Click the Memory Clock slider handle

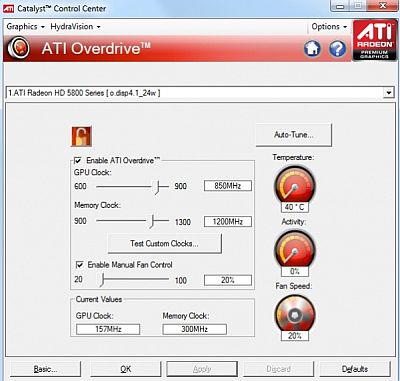pos(152,221)
